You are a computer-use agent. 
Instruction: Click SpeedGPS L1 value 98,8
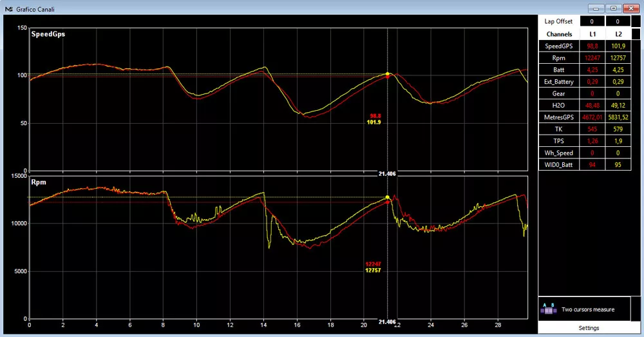click(592, 46)
